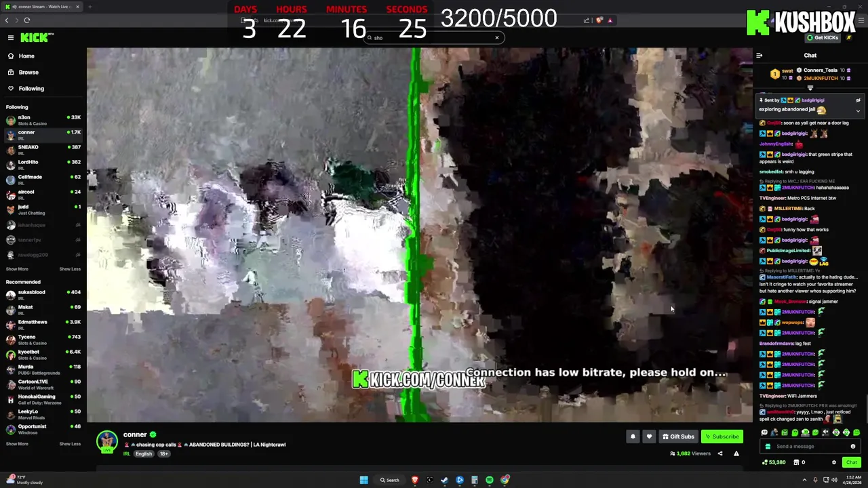This screenshot has width=868, height=488.
Task: Reload the page with refresh icon
Action: pos(27,20)
